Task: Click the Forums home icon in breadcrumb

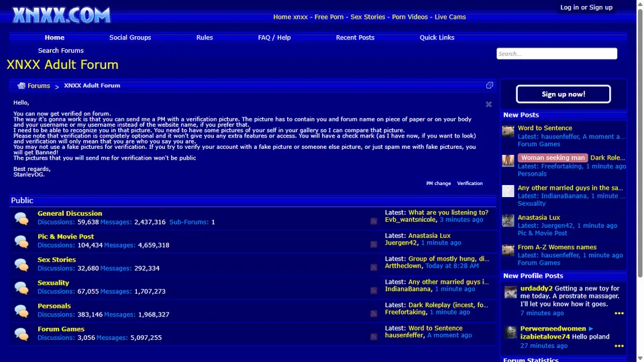Action: (21, 86)
